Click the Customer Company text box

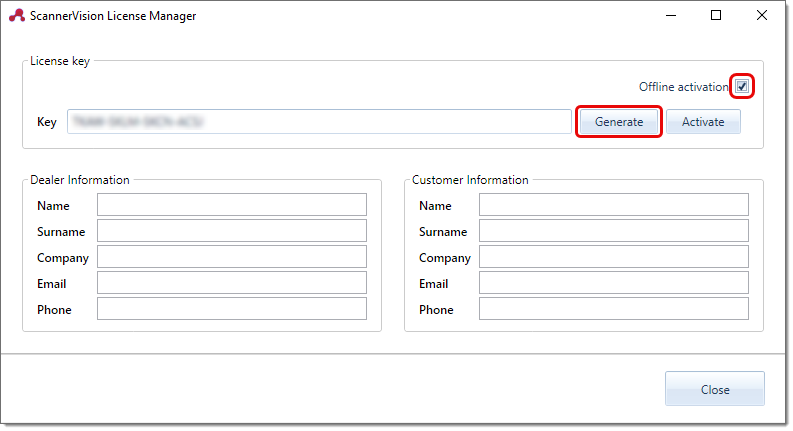pyautogui.click(x=613, y=257)
